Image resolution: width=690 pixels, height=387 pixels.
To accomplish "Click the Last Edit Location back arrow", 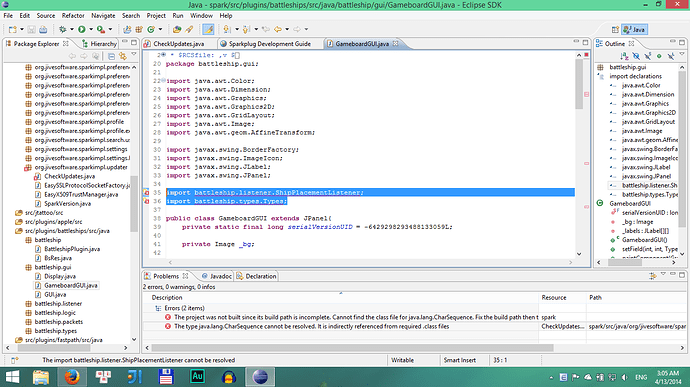I will tap(266, 29).
